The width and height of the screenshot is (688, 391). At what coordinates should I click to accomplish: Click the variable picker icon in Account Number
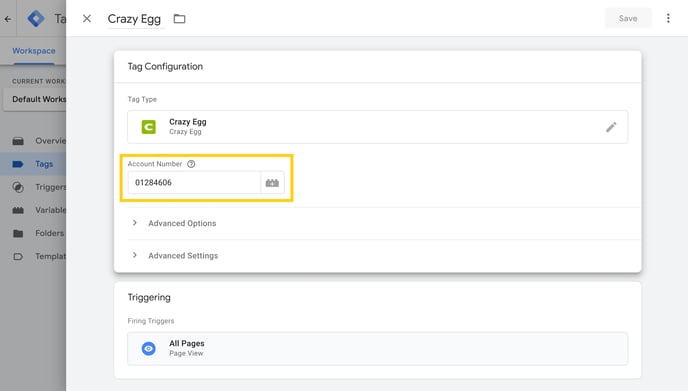tap(272, 183)
